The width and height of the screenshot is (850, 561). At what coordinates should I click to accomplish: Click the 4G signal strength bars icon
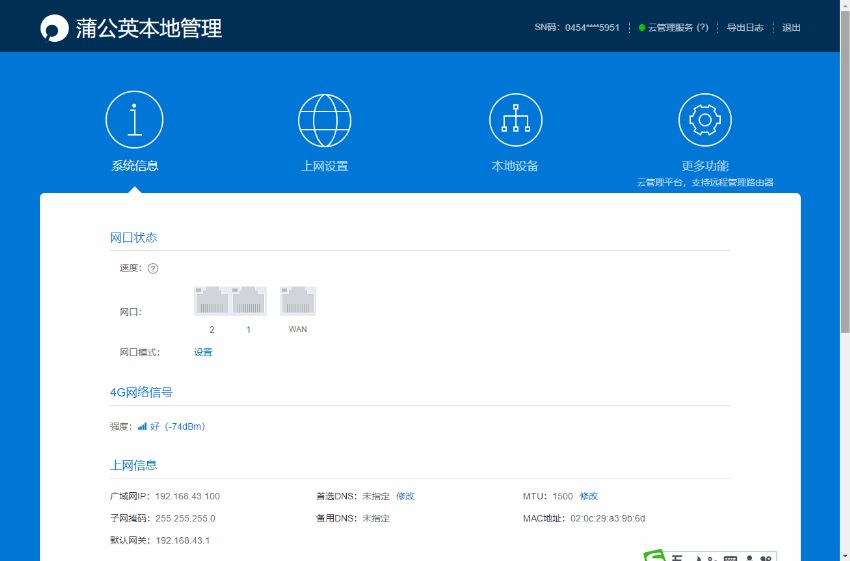[142, 427]
